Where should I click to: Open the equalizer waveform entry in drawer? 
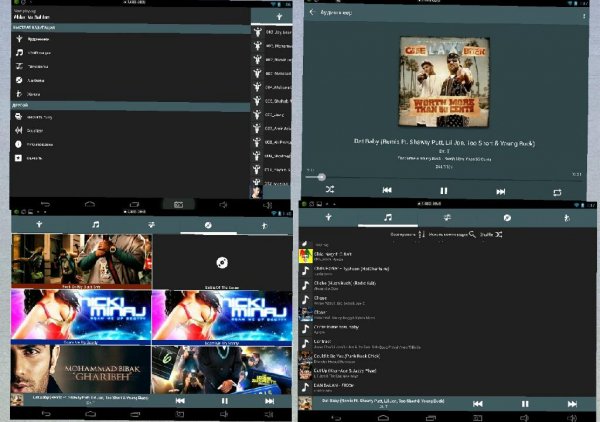130,130
